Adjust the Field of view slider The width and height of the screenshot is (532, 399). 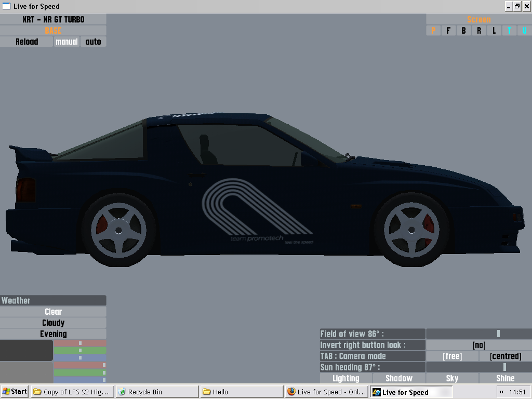click(478, 334)
